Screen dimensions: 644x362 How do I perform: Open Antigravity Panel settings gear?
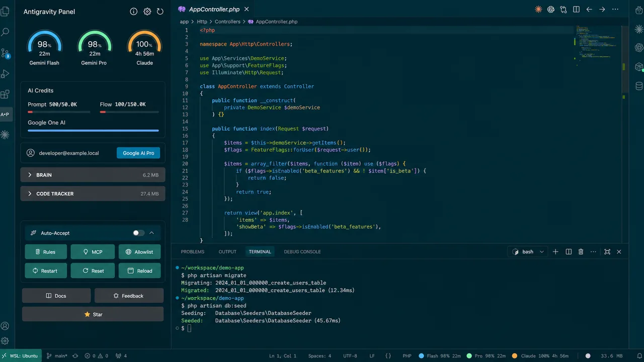(x=147, y=12)
